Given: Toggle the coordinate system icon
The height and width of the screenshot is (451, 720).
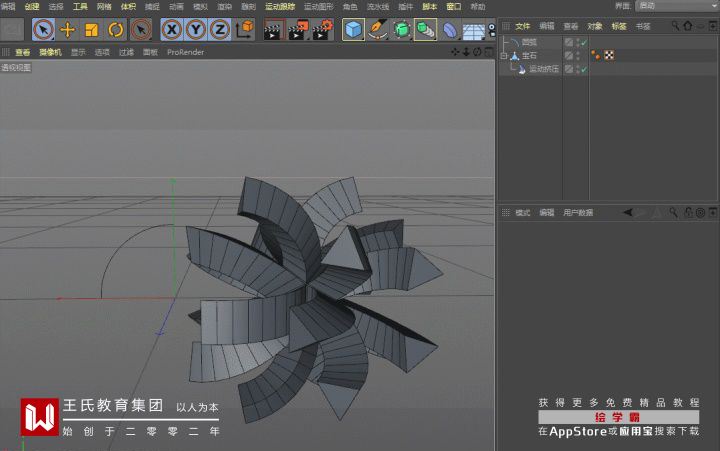Looking at the screenshot, I should click(244, 30).
